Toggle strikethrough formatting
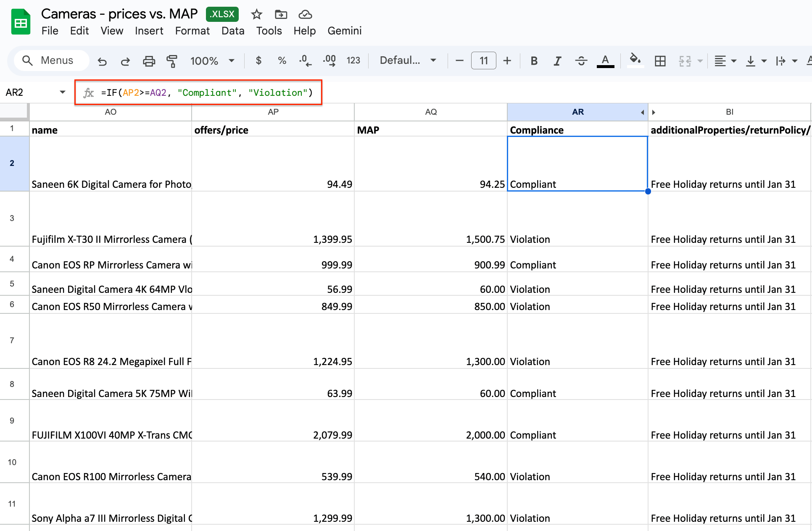 581,61
